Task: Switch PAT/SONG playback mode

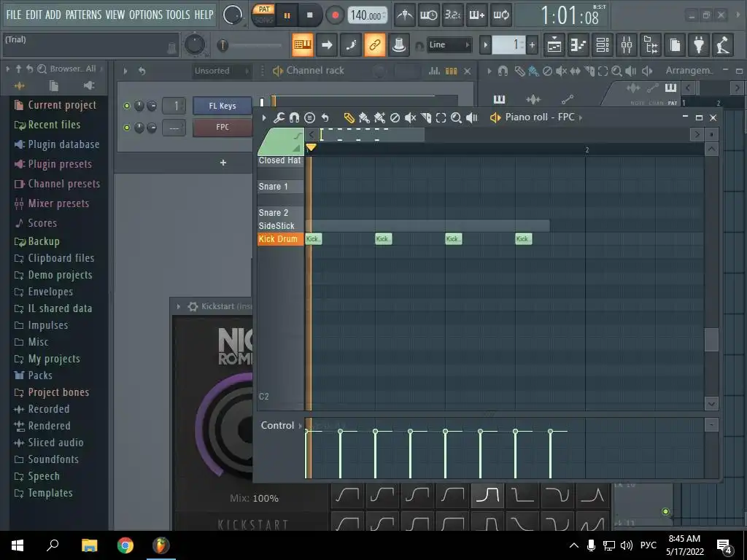Action: (x=263, y=15)
